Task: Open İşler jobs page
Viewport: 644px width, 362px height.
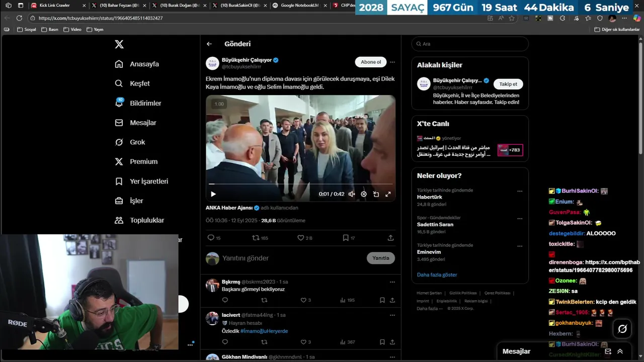Action: coord(129,201)
